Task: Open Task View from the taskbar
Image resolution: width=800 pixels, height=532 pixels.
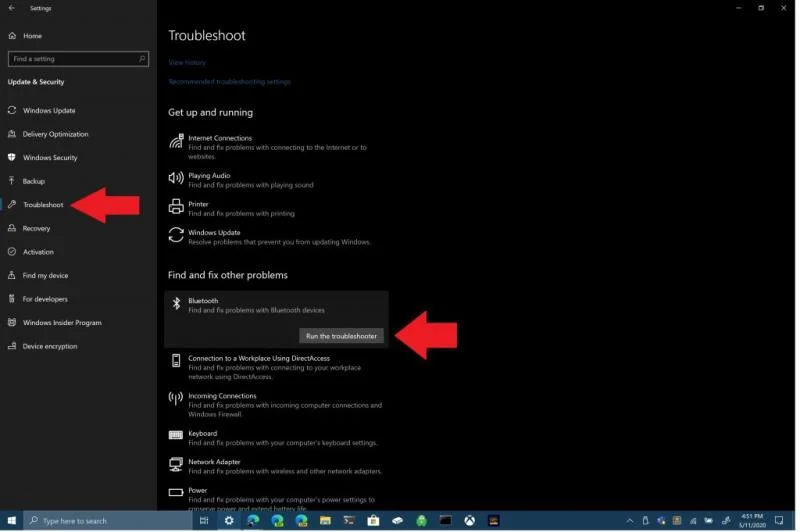Action: [204, 521]
